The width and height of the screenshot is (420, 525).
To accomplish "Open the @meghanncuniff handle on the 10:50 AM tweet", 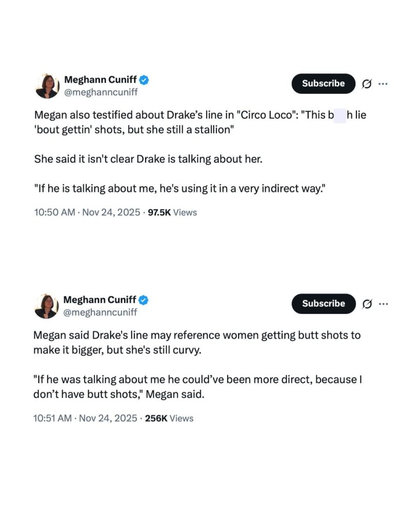I will [x=101, y=92].
